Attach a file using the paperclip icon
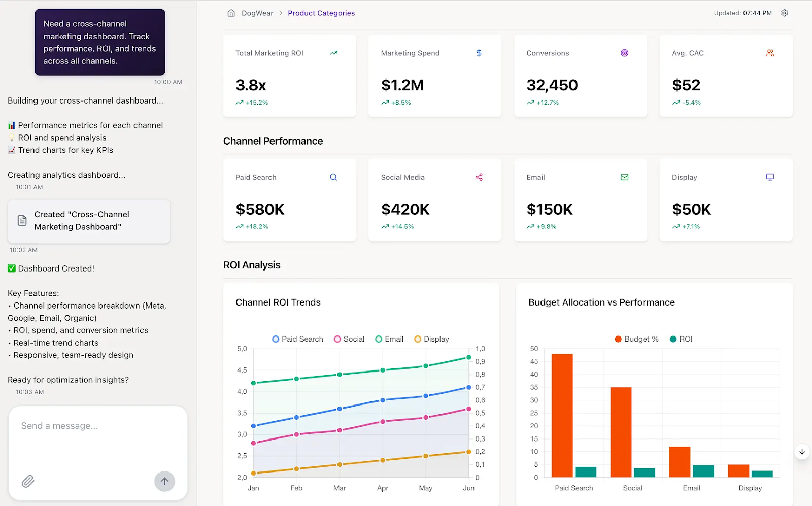 point(28,481)
